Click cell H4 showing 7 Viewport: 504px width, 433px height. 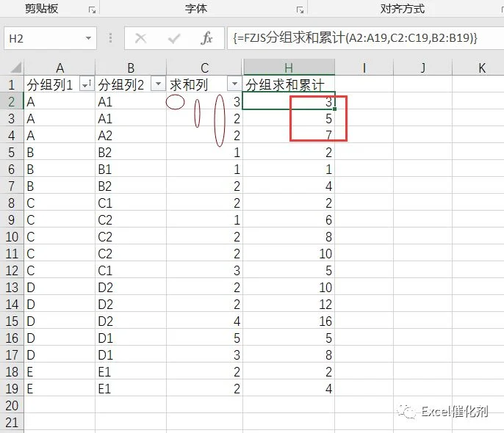coord(289,136)
